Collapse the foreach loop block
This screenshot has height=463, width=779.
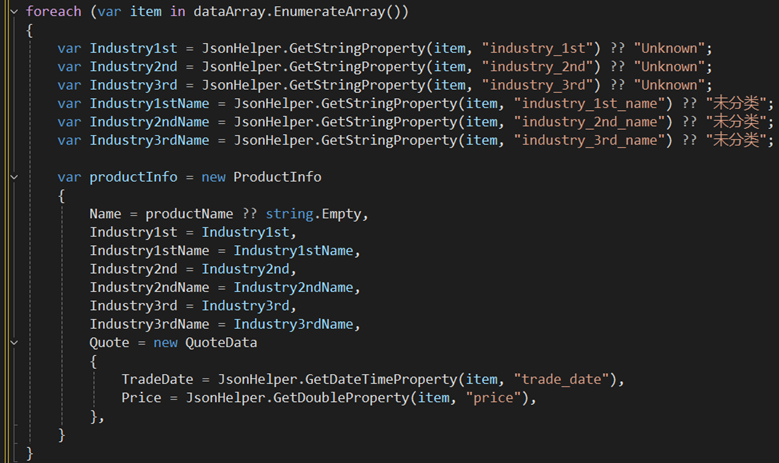tap(14, 11)
